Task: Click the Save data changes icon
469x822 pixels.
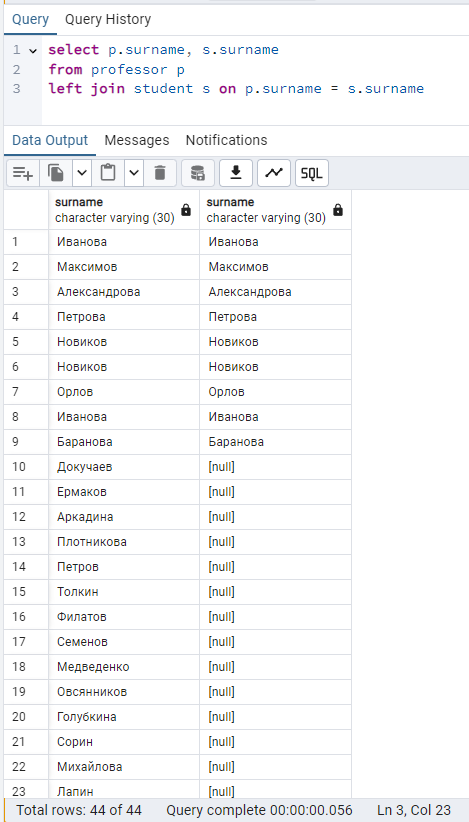Action: 198,173
